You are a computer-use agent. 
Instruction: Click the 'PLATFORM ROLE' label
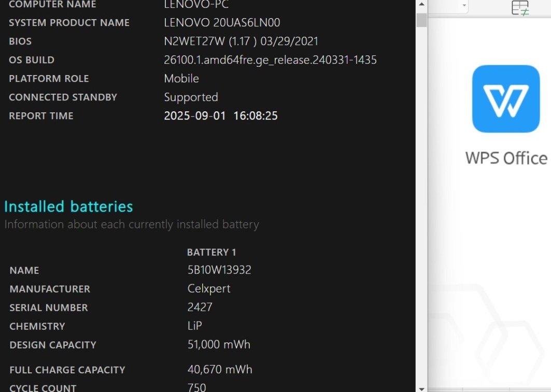[49, 79]
